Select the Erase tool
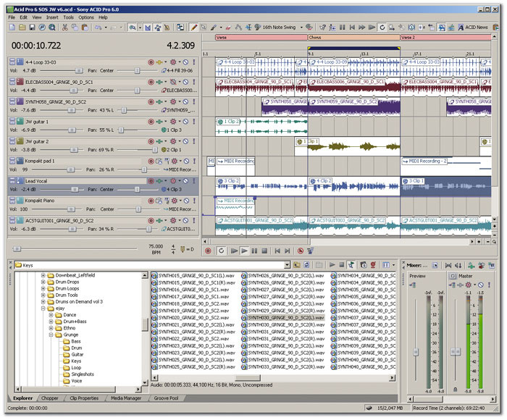507x420 pixels. (x=228, y=28)
